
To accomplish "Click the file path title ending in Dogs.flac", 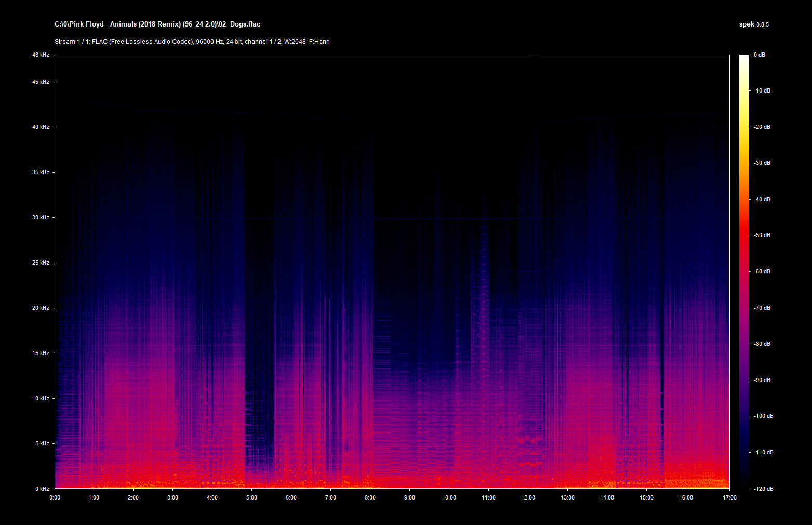I will click(x=157, y=24).
